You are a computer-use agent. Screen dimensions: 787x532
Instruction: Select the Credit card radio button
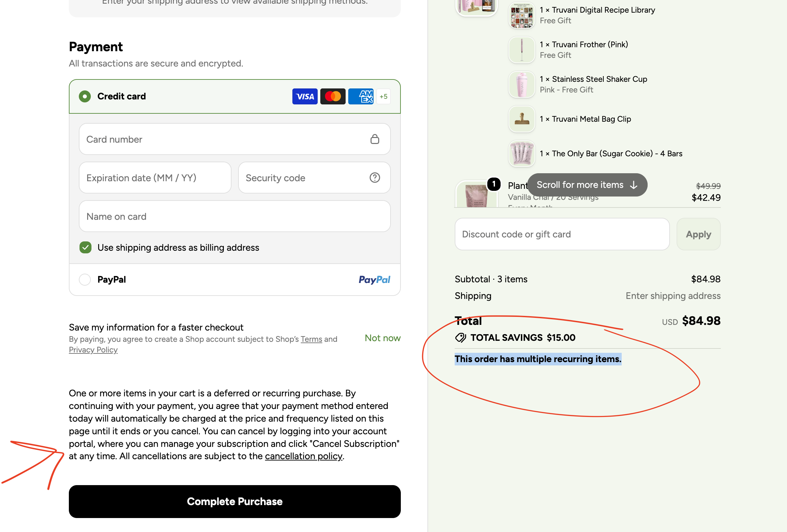click(85, 96)
